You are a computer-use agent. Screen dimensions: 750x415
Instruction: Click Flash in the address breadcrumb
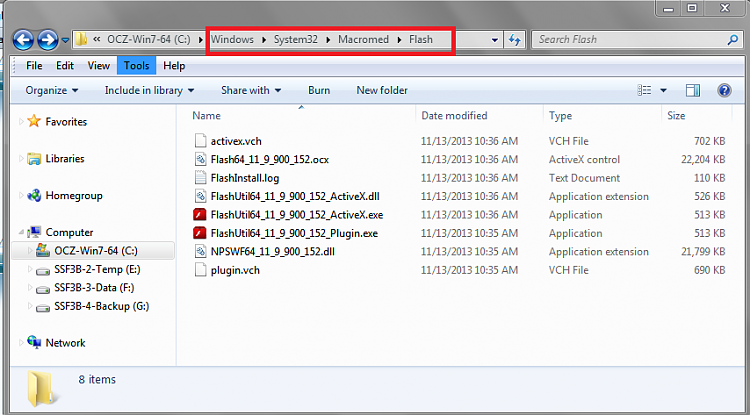point(421,40)
